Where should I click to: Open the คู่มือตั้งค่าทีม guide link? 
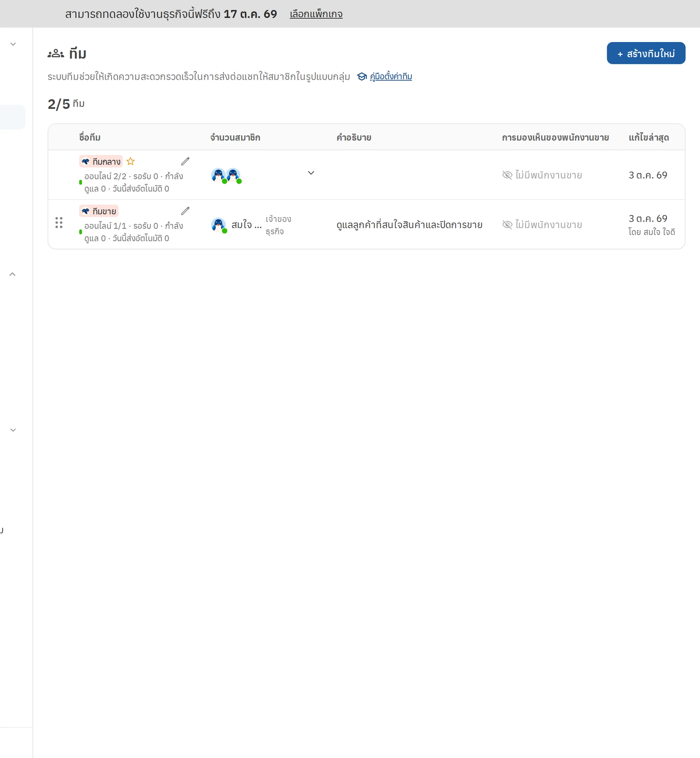(x=391, y=77)
